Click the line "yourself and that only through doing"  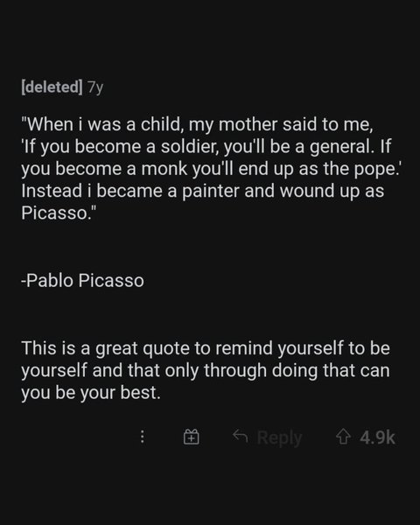tap(206, 371)
